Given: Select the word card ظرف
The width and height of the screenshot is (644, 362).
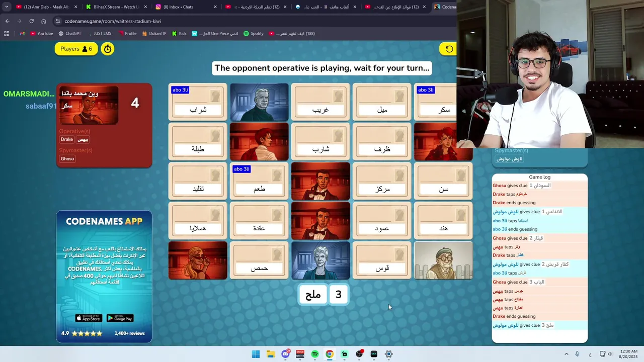Looking at the screenshot, I should [382, 142].
